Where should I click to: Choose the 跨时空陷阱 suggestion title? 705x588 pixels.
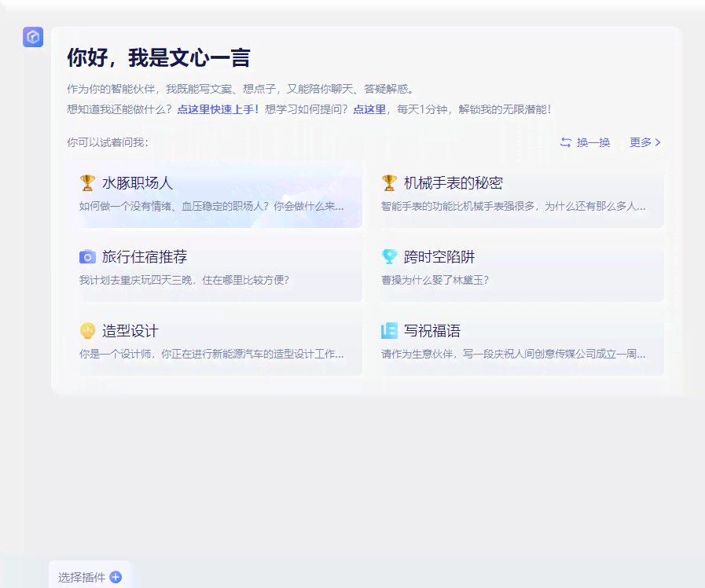tap(439, 257)
